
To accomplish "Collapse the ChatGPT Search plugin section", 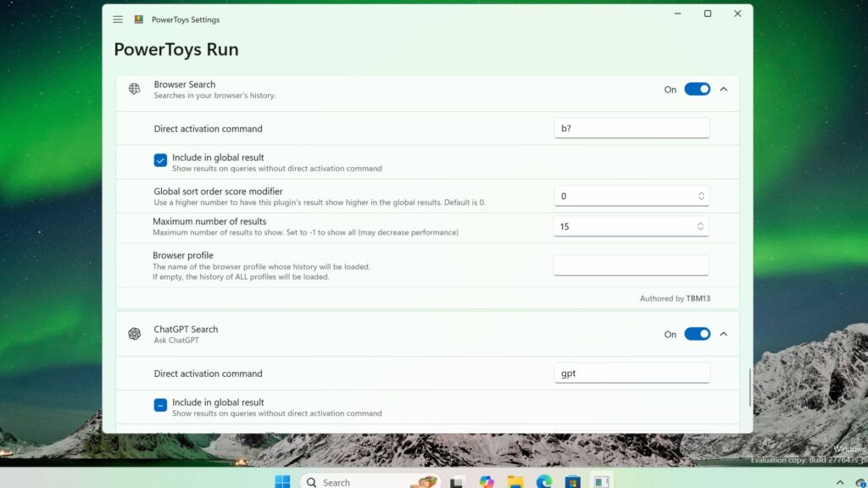I will click(x=723, y=334).
